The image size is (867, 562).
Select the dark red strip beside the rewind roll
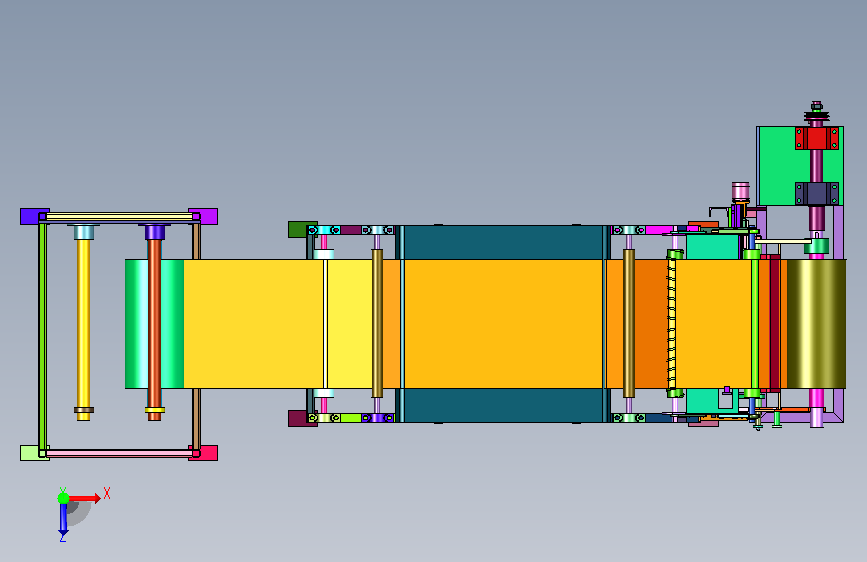coord(775,324)
